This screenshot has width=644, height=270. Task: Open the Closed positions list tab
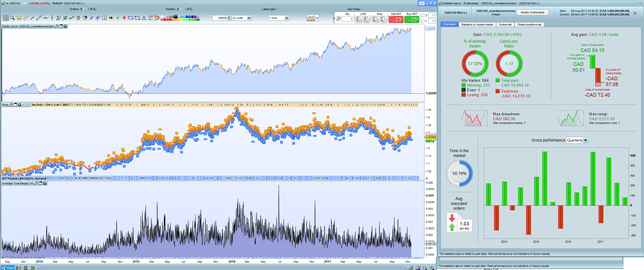click(x=529, y=24)
